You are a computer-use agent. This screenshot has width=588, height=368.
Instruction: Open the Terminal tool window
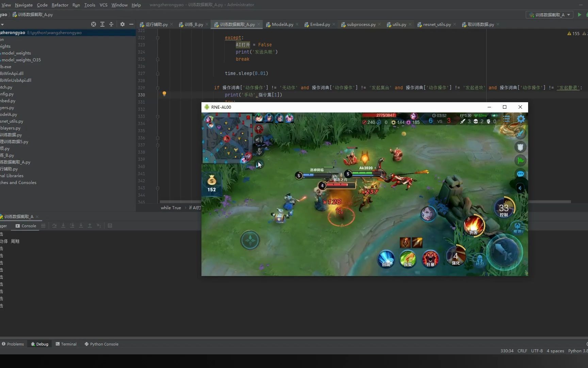coord(66,344)
